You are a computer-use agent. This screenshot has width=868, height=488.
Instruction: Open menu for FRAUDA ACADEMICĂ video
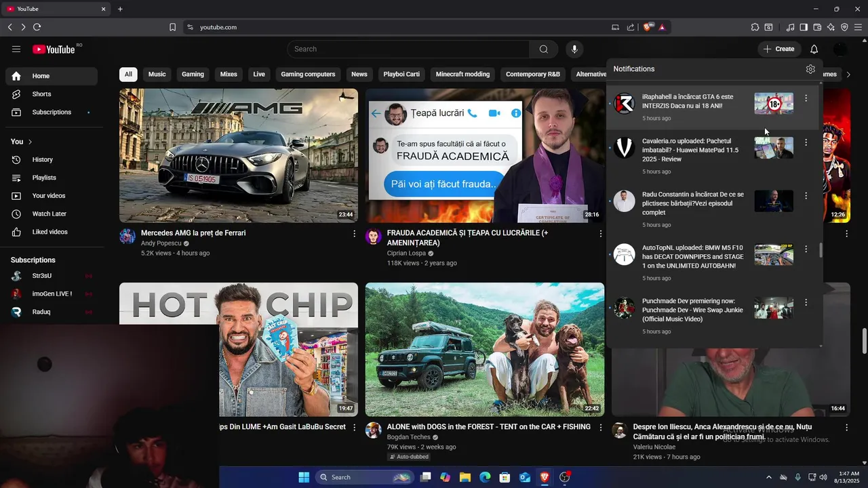click(x=600, y=233)
